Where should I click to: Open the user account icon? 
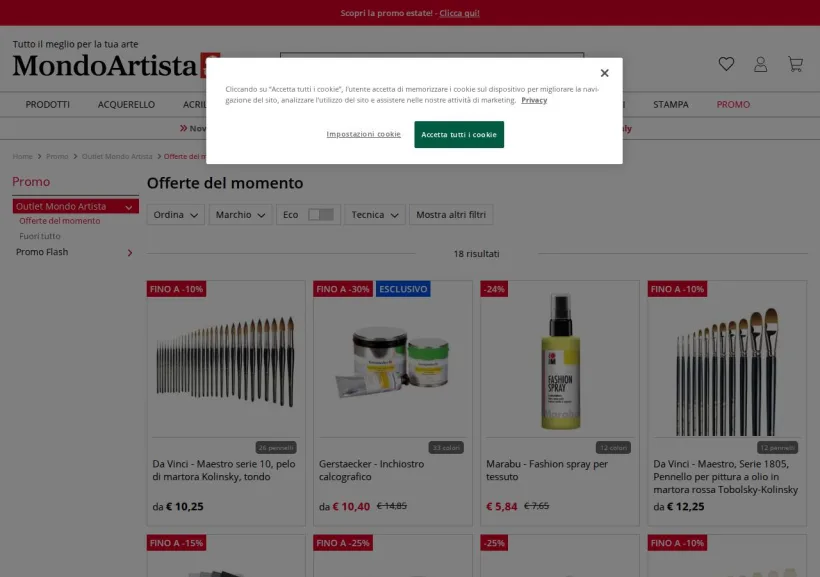[x=760, y=64]
